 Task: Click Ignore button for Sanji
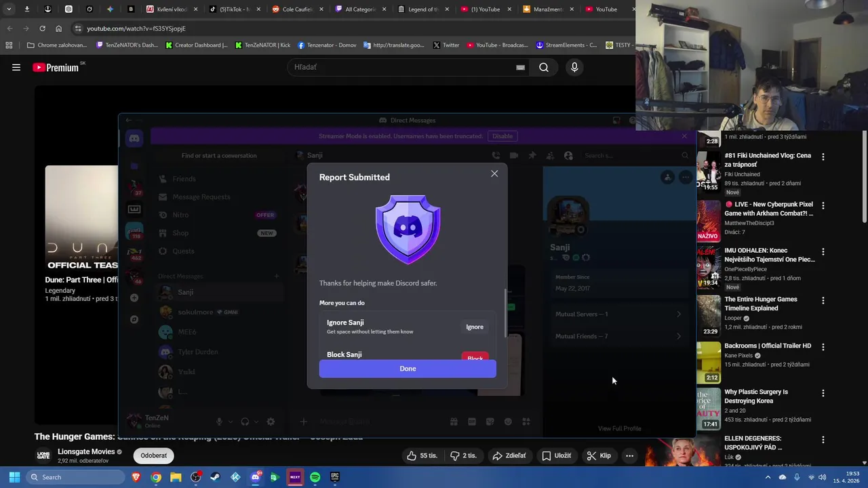tap(475, 327)
